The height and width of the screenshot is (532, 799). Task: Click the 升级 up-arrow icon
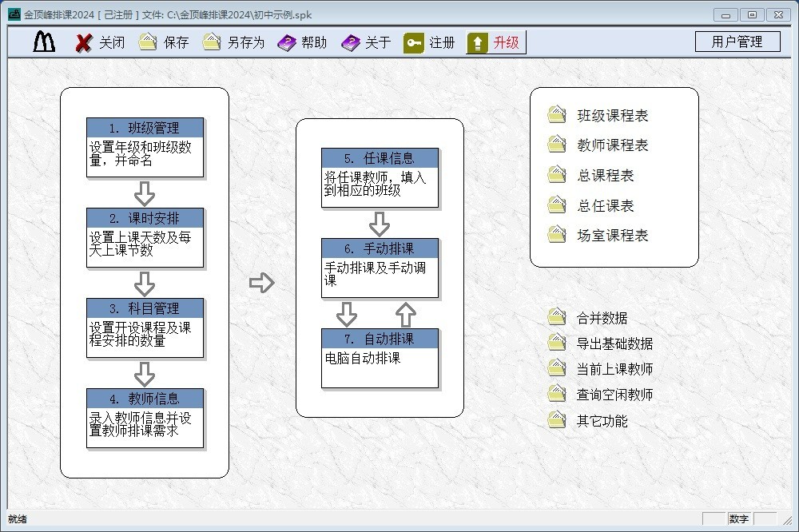[x=478, y=43]
